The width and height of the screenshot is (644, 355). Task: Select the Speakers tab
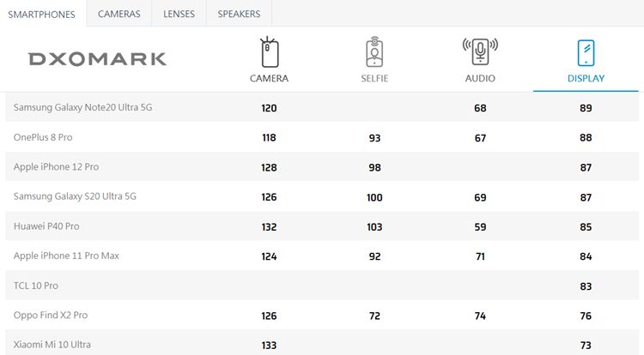tap(239, 14)
